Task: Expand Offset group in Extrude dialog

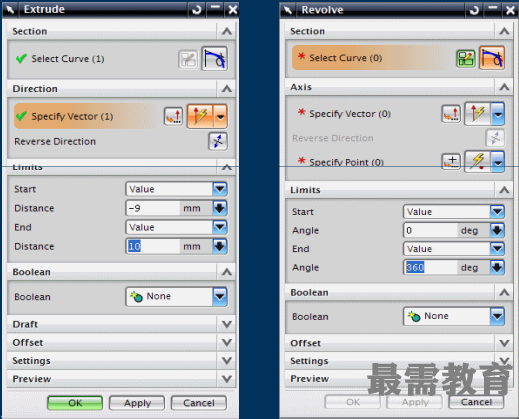Action: [227, 342]
